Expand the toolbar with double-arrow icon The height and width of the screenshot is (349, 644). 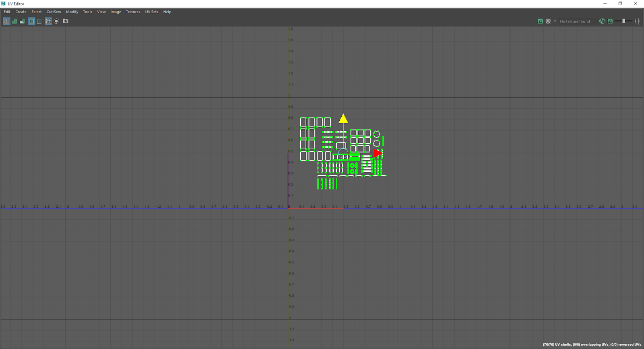[637, 21]
